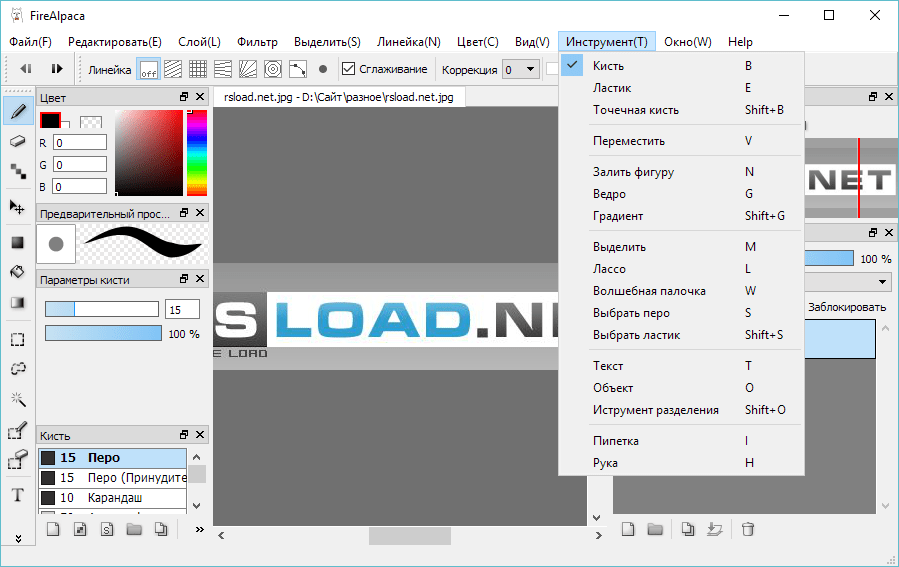Duplicate layer icon in layer panel
The height and width of the screenshot is (567, 899).
(x=687, y=529)
